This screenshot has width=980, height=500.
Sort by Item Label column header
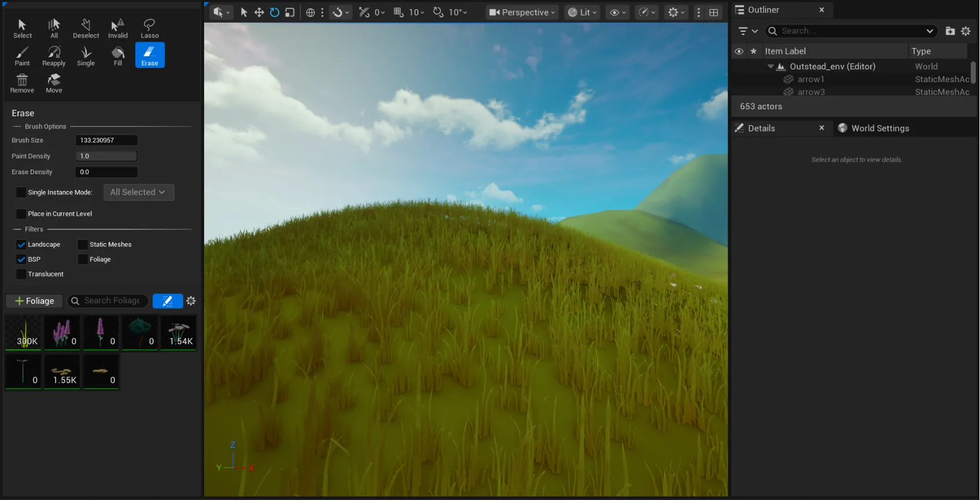click(785, 51)
